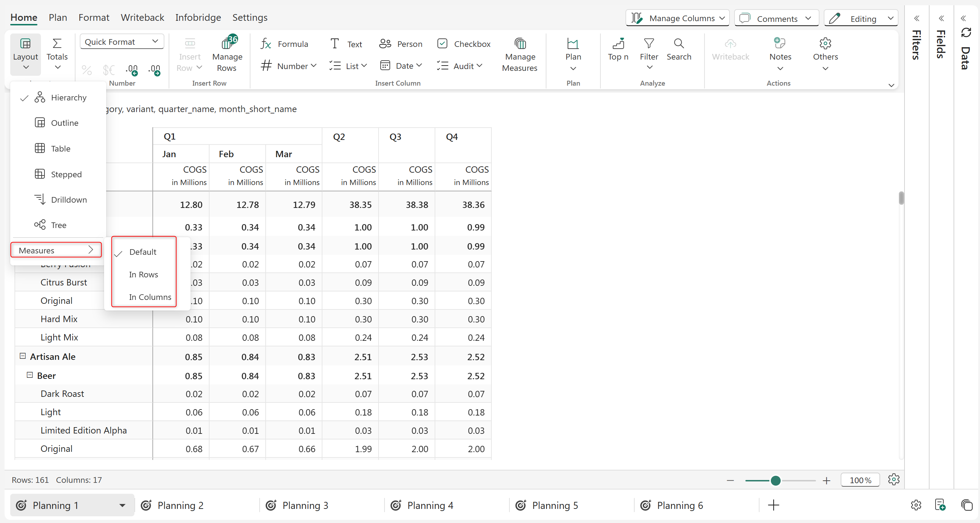Open the Manage Measures tool
This screenshot has width=980, height=523.
[x=520, y=55]
